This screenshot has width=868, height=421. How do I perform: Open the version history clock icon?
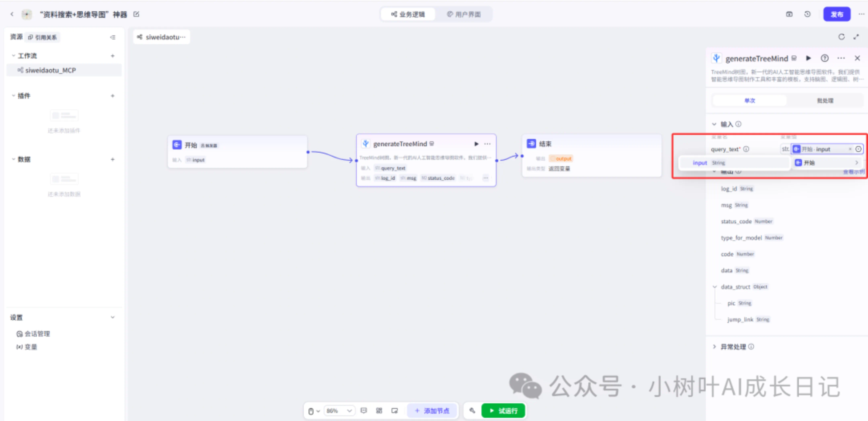807,14
